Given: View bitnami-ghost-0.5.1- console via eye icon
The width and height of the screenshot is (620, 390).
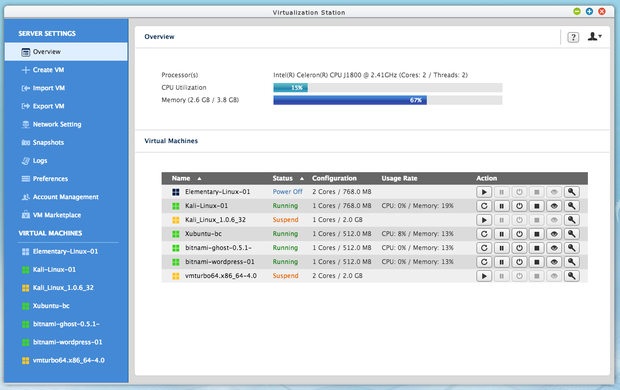Looking at the screenshot, I should click(x=554, y=248).
